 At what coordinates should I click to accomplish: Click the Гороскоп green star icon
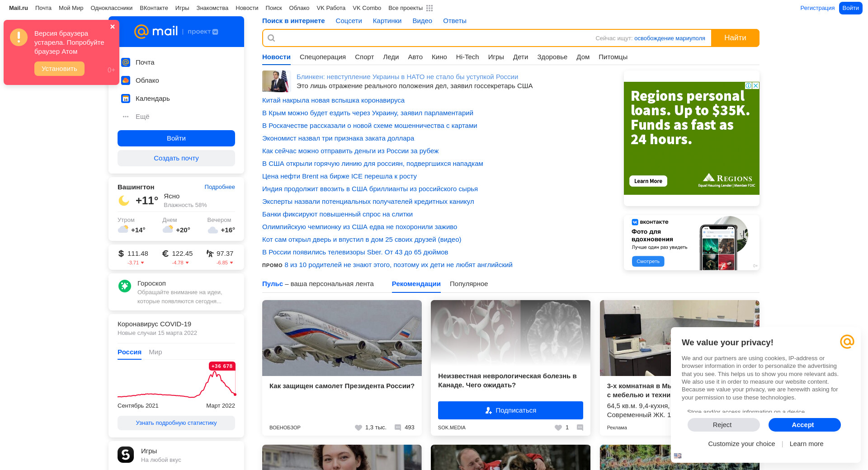125,286
